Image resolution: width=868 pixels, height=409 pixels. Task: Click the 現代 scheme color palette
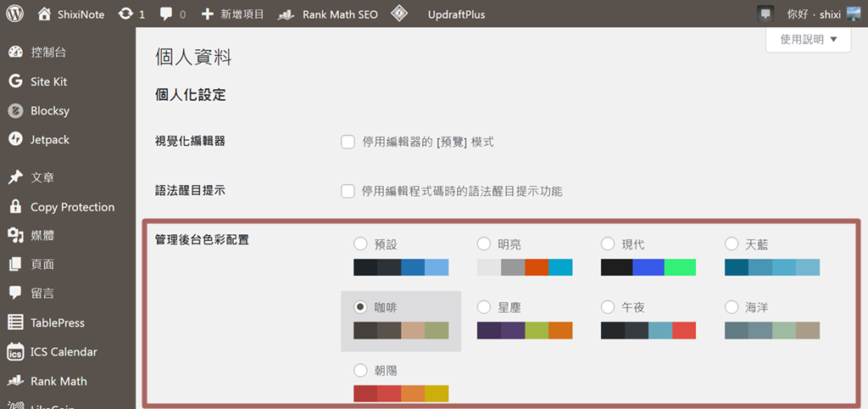click(x=648, y=267)
